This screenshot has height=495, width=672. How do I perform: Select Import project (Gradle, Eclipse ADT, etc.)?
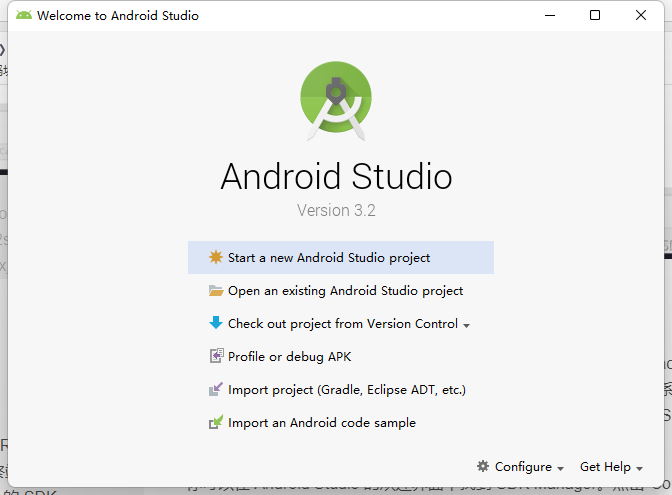(341, 390)
